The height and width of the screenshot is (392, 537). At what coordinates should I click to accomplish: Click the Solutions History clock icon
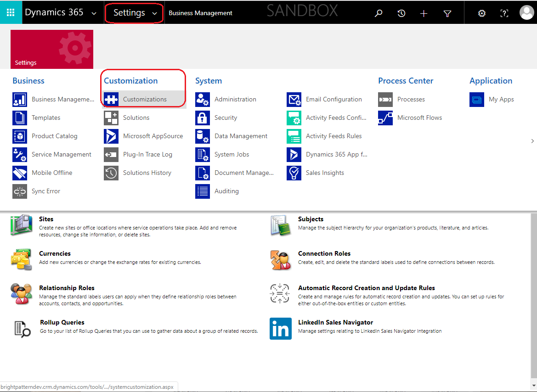[111, 173]
